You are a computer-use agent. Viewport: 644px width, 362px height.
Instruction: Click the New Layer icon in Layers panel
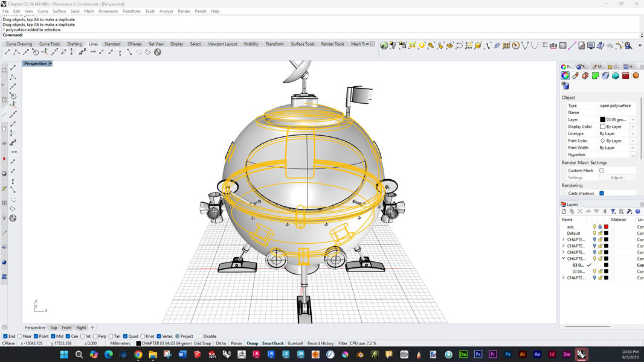[x=564, y=212]
